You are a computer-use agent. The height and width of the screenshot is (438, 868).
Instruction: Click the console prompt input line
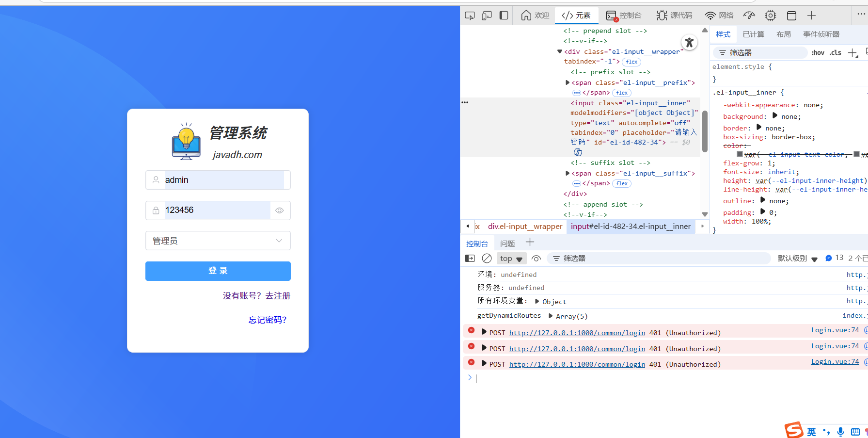coord(669,378)
